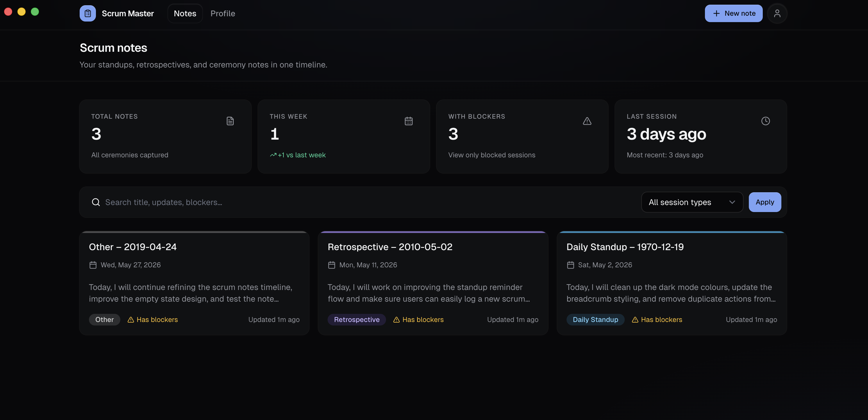868x420 pixels.
Task: Click the magnifier icon in search bar
Action: [96, 202]
